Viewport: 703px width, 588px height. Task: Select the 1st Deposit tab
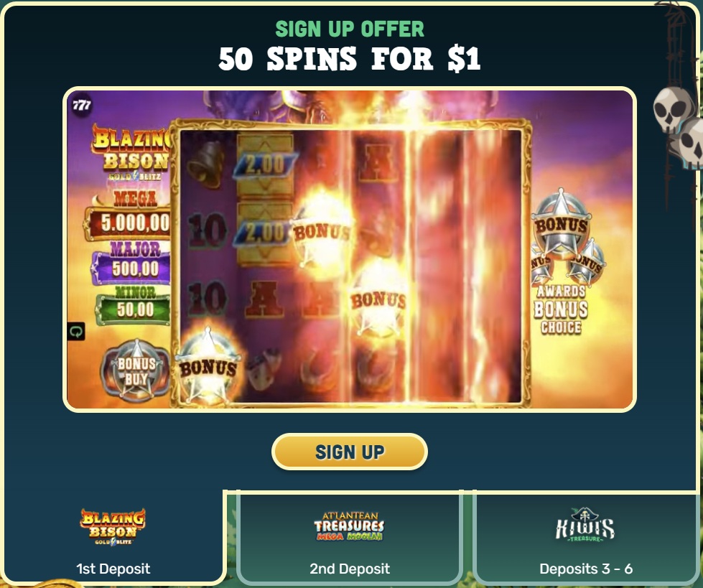click(x=113, y=538)
